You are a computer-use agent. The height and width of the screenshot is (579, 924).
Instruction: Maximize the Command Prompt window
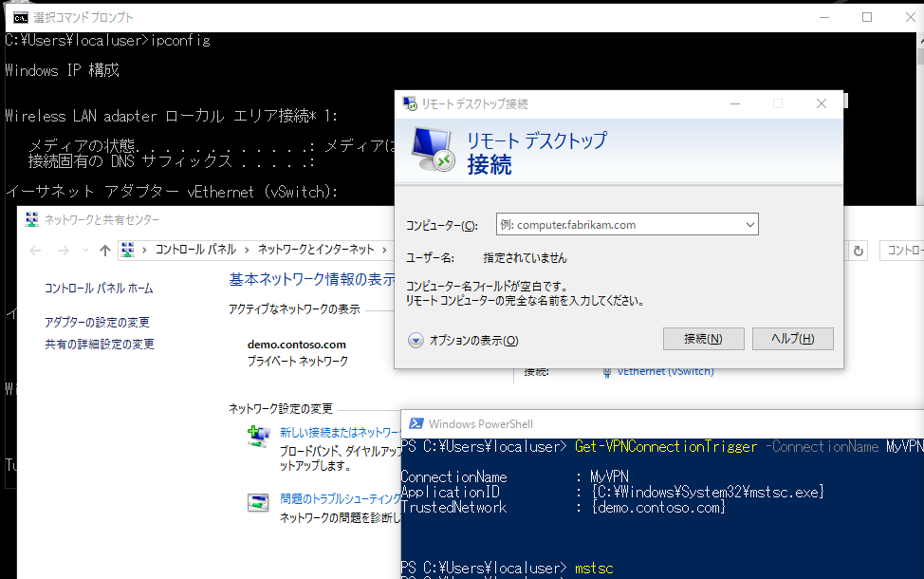(867, 17)
